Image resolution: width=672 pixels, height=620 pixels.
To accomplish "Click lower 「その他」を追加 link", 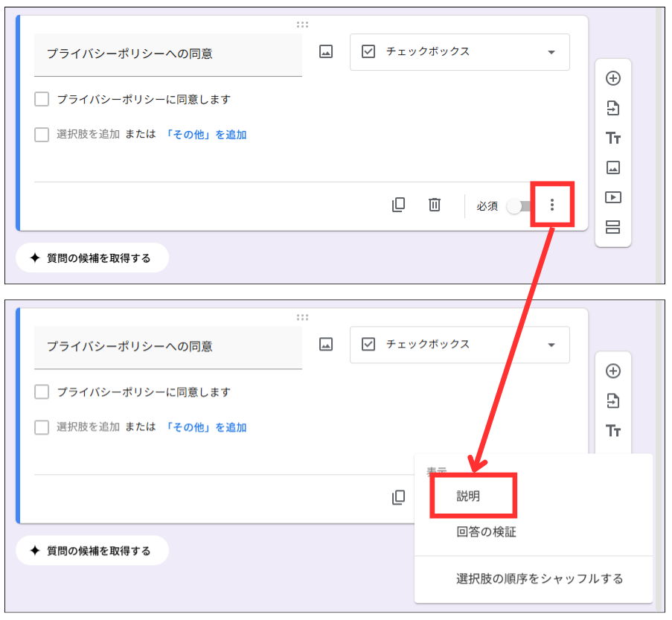I will (x=205, y=427).
